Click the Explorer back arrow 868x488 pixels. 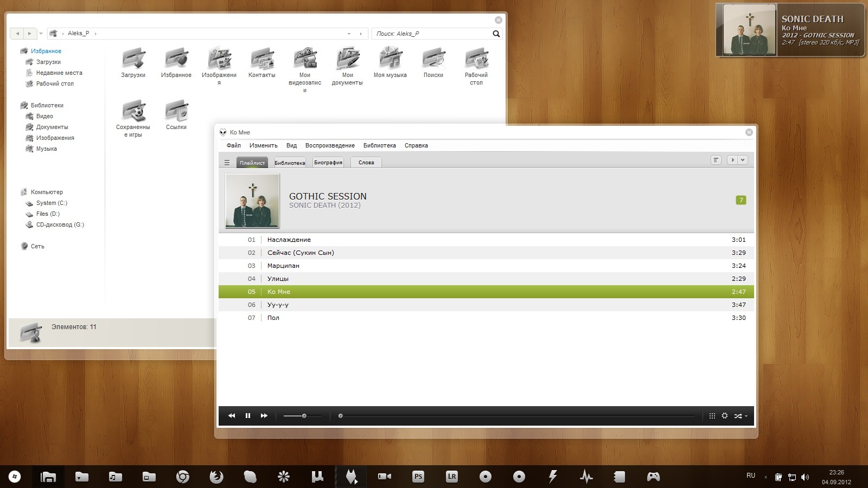click(17, 34)
